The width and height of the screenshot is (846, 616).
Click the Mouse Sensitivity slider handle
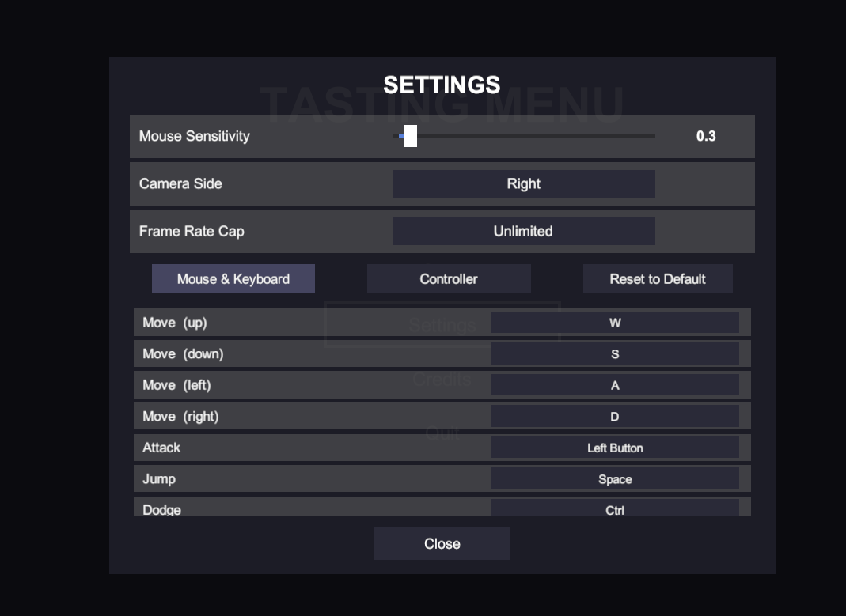411,136
